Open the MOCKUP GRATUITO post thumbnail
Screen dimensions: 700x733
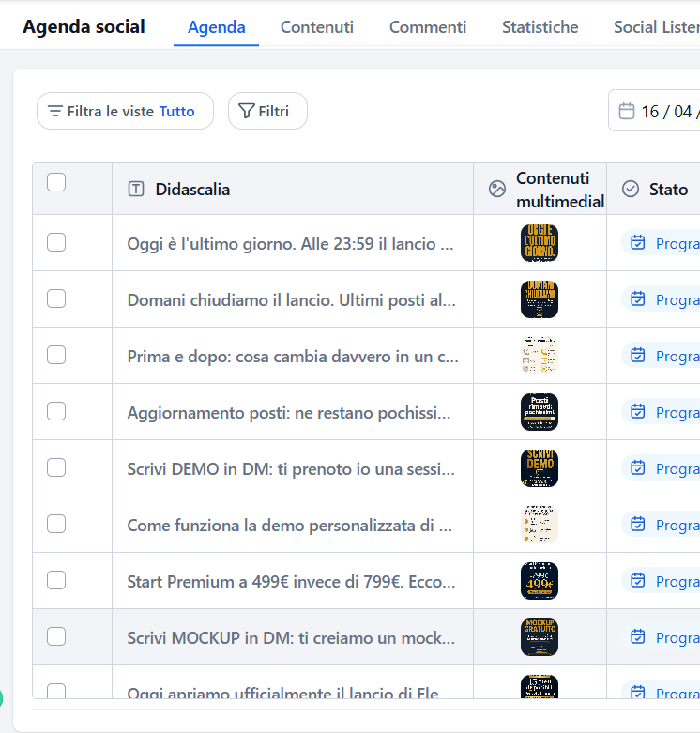click(x=540, y=637)
